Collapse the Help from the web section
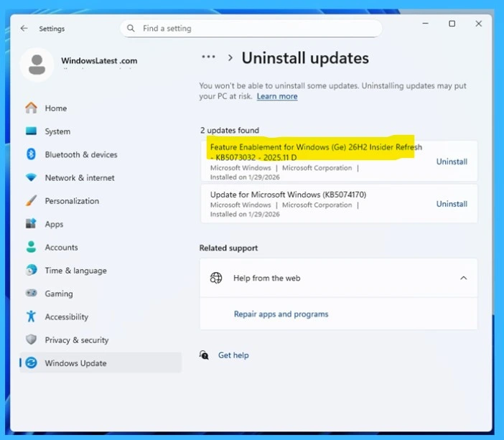The image size is (504, 440). (x=463, y=278)
